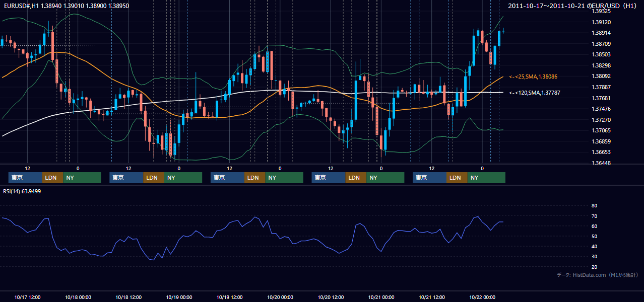This screenshot has height=302, width=644.
Task: Select the 10/20 12:00 date label
Action: [331, 297]
